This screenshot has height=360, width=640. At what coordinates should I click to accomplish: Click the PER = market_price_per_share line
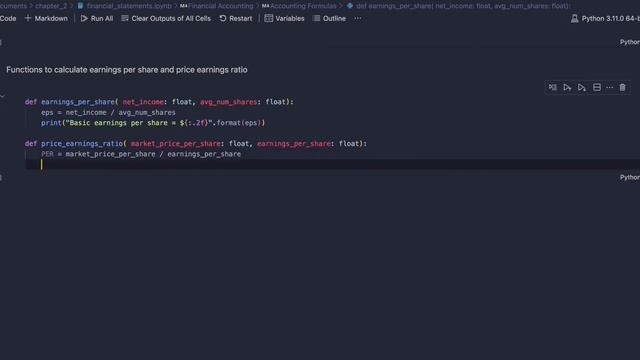pyautogui.click(x=141, y=154)
